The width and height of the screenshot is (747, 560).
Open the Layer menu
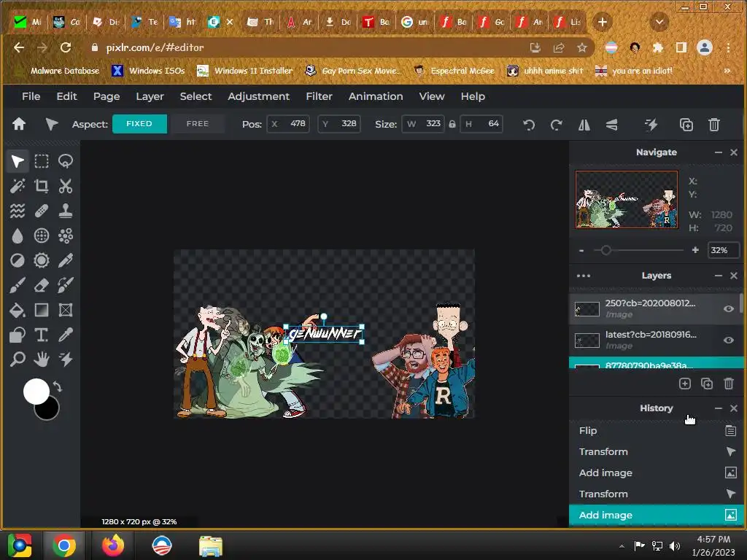tap(150, 96)
